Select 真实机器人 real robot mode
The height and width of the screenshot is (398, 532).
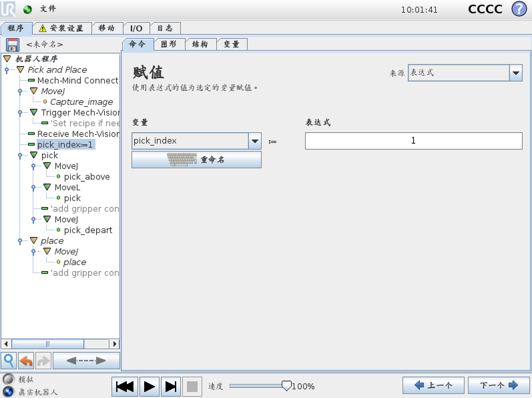[x=9, y=392]
